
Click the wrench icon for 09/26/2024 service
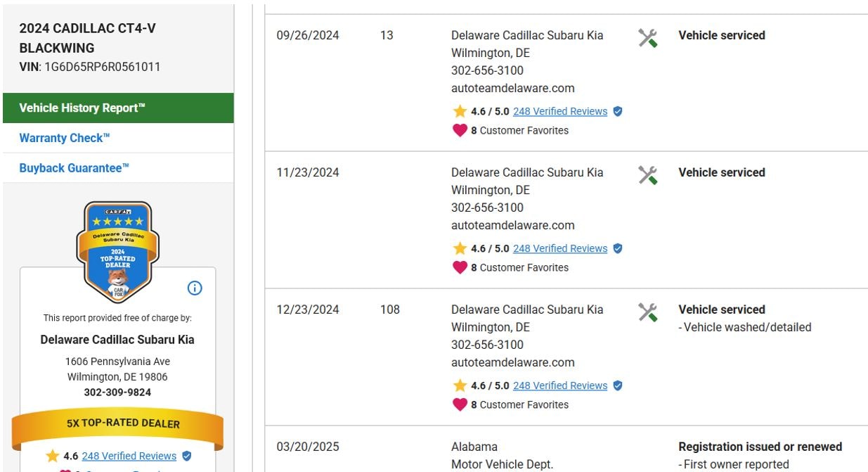(647, 38)
